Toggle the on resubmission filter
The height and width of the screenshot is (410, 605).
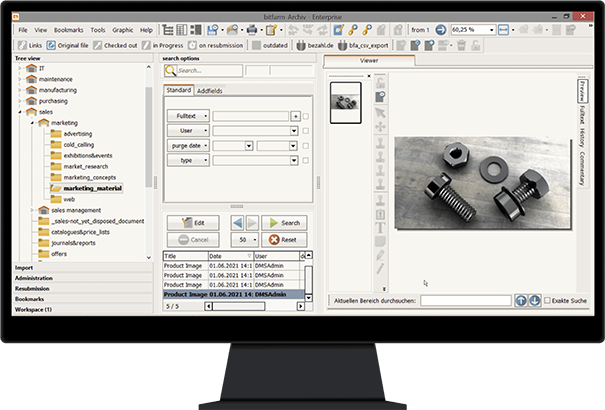pyautogui.click(x=215, y=46)
